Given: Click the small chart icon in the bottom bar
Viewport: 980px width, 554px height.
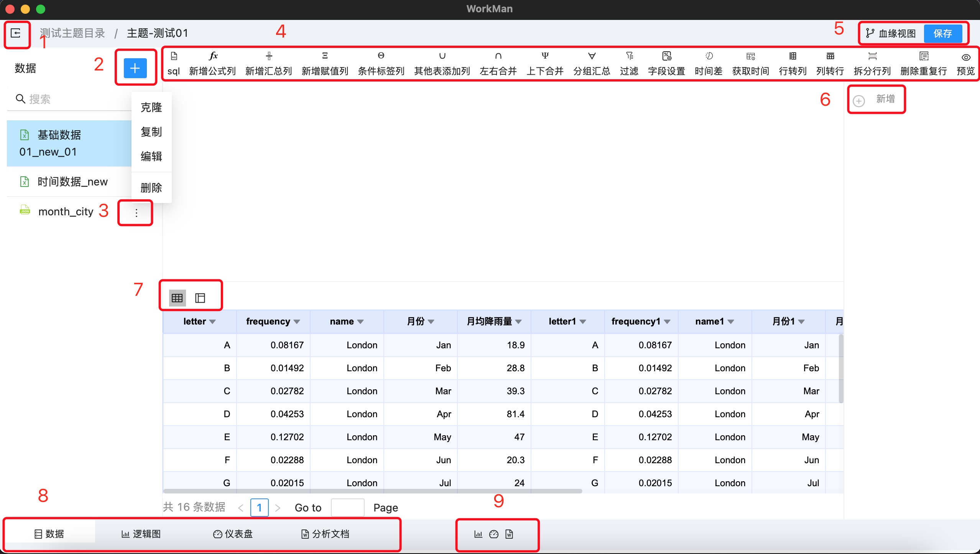Looking at the screenshot, I should (x=478, y=534).
